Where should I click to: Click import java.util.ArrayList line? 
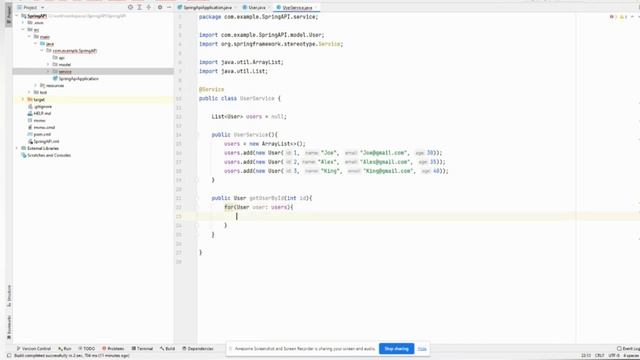[x=241, y=62]
